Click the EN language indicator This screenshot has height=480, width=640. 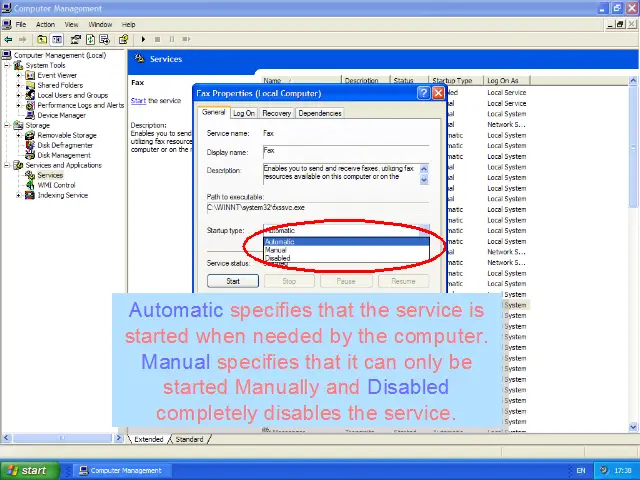[x=580, y=471]
